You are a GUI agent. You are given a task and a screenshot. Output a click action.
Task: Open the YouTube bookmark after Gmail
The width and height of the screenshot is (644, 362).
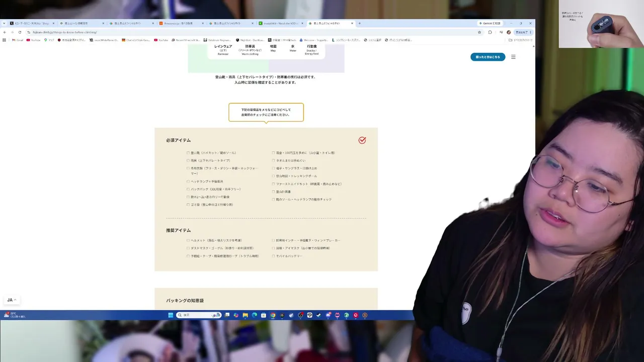point(33,40)
